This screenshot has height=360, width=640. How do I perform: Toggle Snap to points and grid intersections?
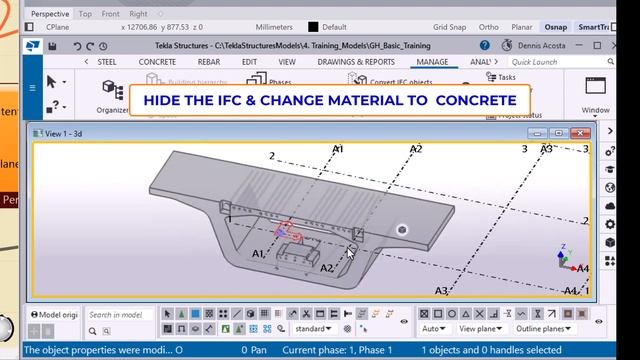click(424, 313)
